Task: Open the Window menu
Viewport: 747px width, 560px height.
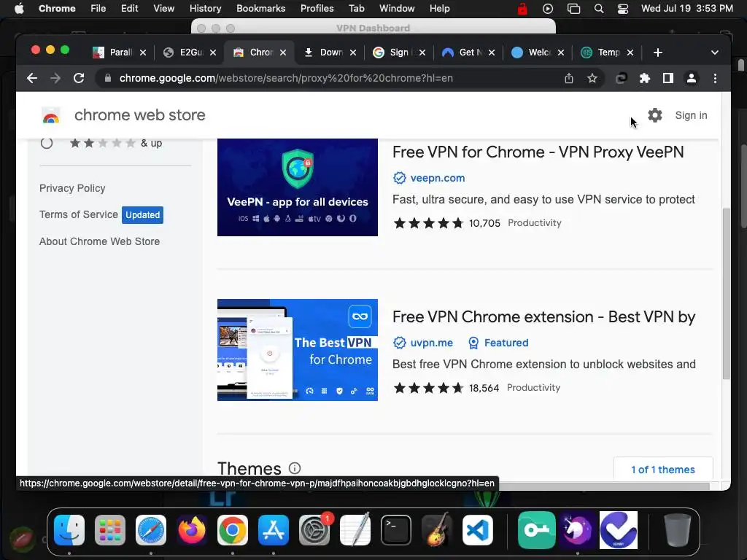Action: 397,9
